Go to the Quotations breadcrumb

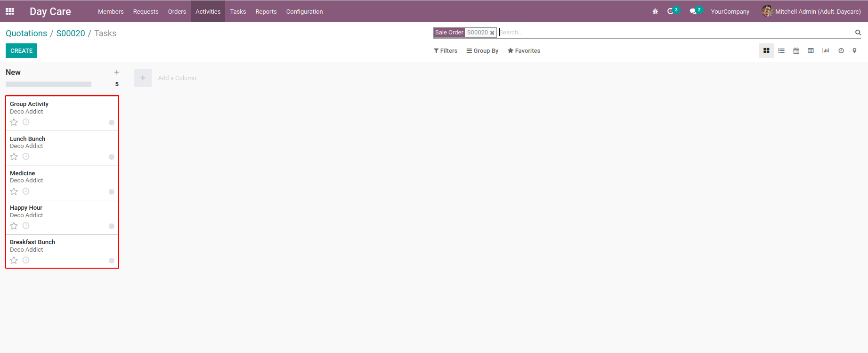click(x=26, y=33)
